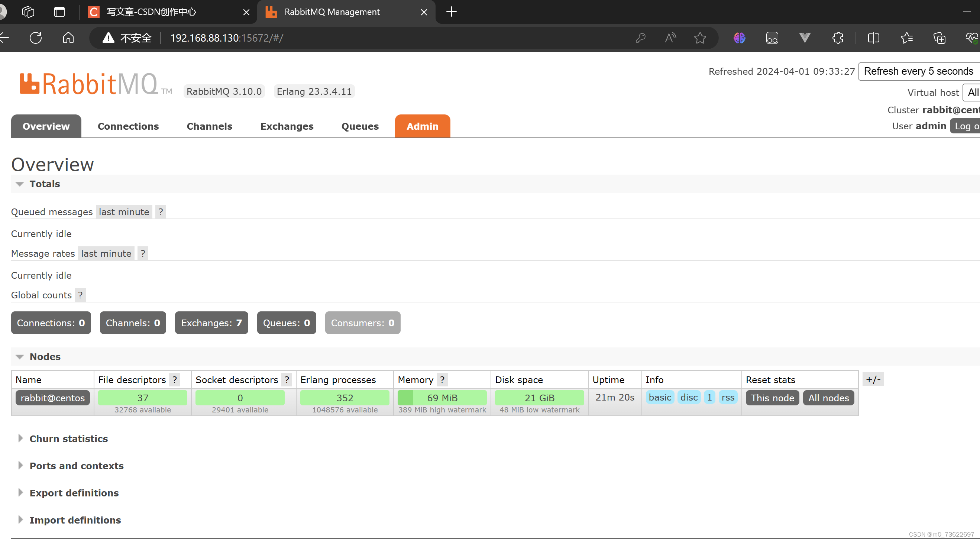Click the Log out button
This screenshot has height=541, width=980.
(965, 126)
